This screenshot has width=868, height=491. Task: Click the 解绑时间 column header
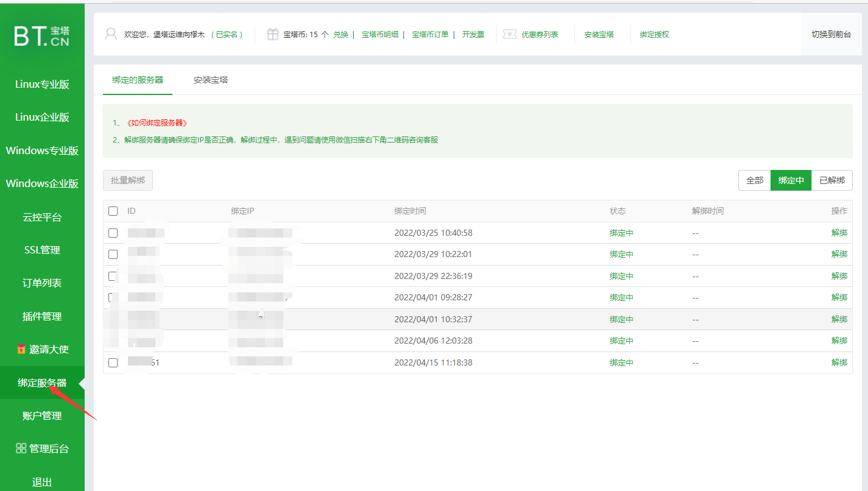(708, 211)
